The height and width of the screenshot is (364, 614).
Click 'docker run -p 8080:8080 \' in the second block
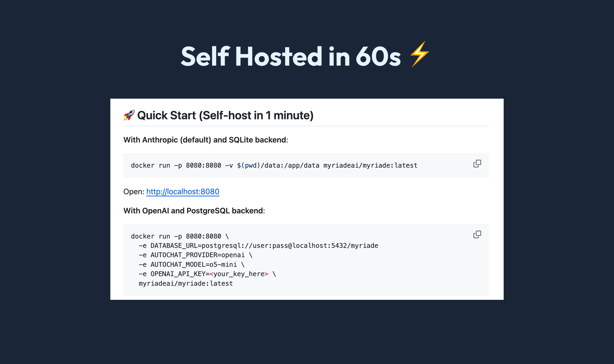point(180,236)
